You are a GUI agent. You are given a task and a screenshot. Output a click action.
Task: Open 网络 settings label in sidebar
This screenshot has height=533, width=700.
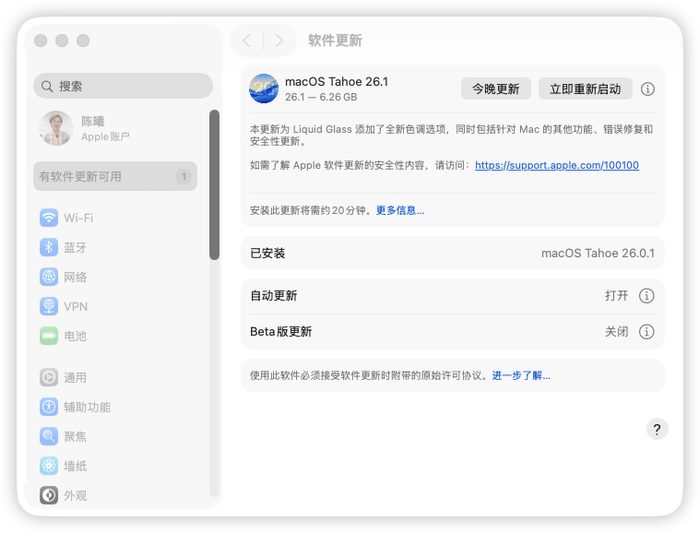point(75,277)
